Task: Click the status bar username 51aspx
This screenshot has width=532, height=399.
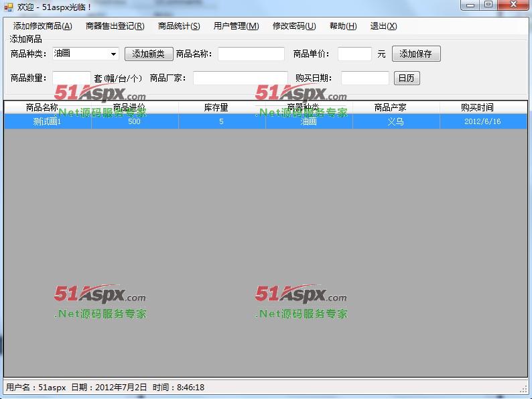Action: click(52, 388)
